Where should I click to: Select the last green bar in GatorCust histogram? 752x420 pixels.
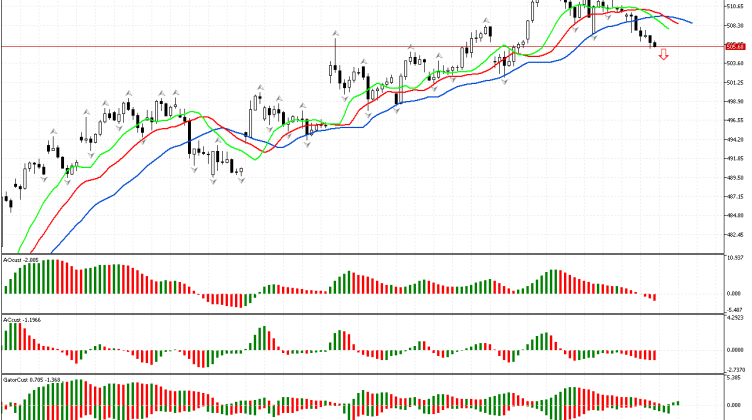676,401
